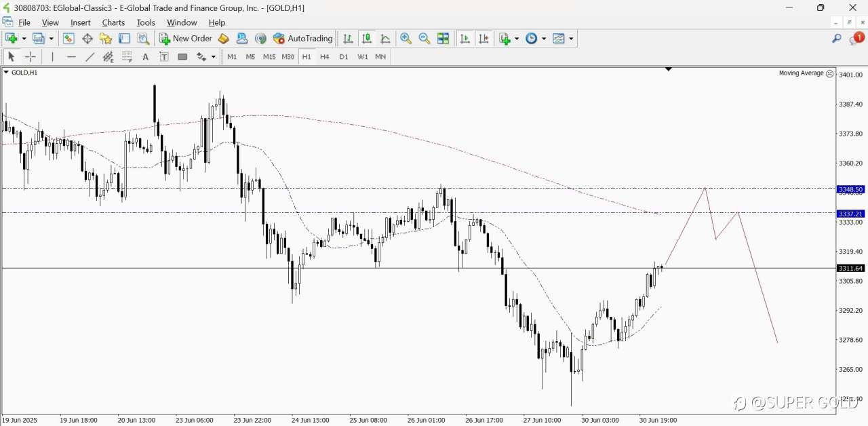Select the Cursor arrow tool

pyautogui.click(x=11, y=57)
